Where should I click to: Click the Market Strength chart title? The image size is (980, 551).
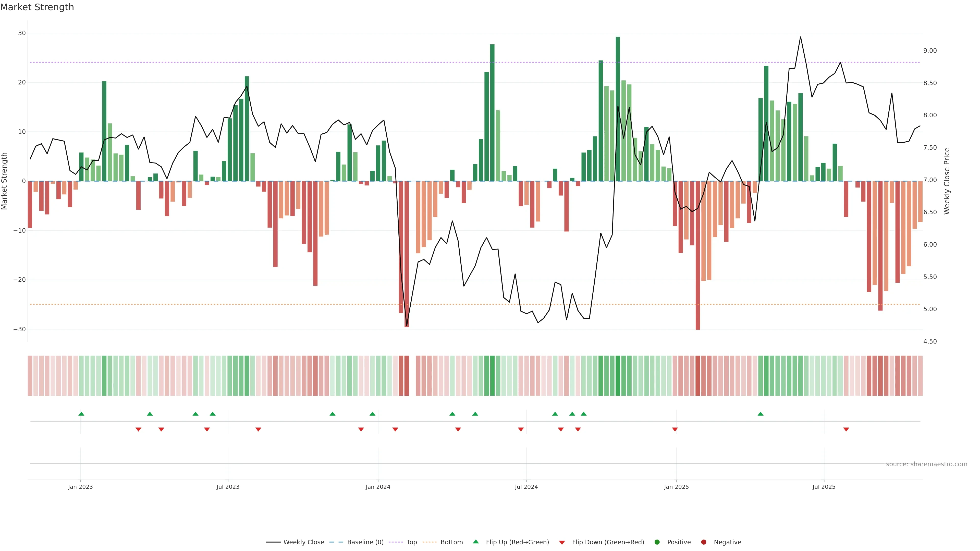(37, 7)
